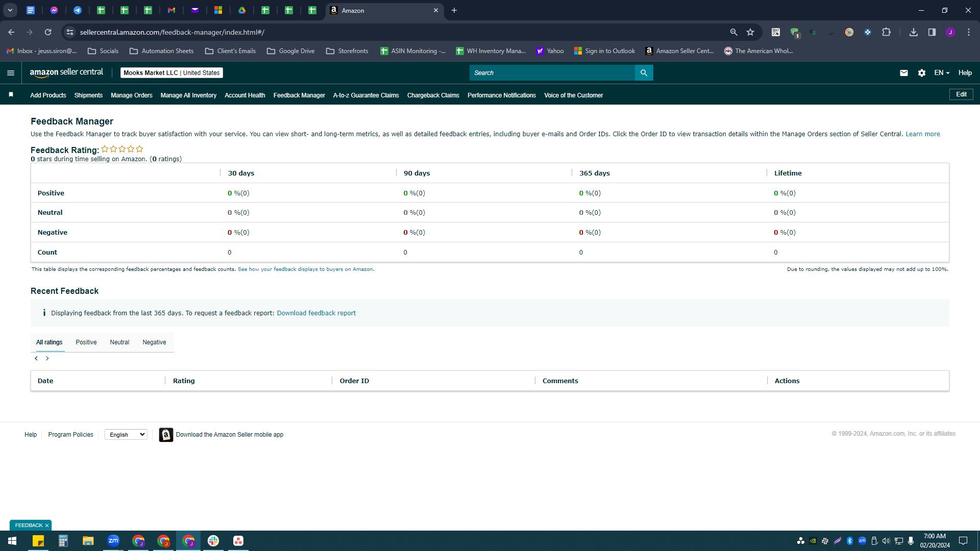Toggle the Chrome side panel icon

tap(932, 32)
